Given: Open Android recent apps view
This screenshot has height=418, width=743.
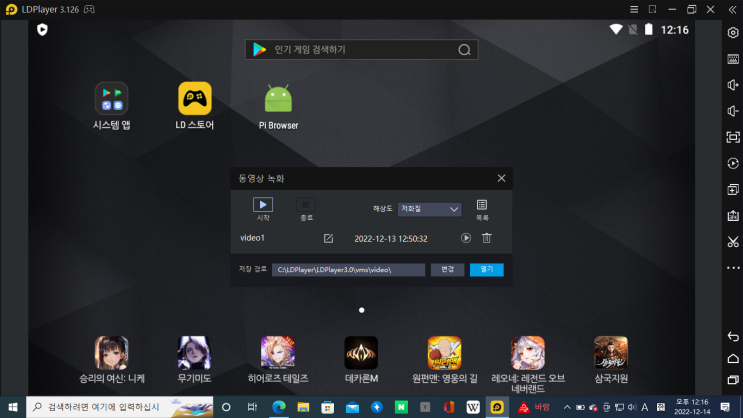Looking at the screenshot, I should pos(733,380).
